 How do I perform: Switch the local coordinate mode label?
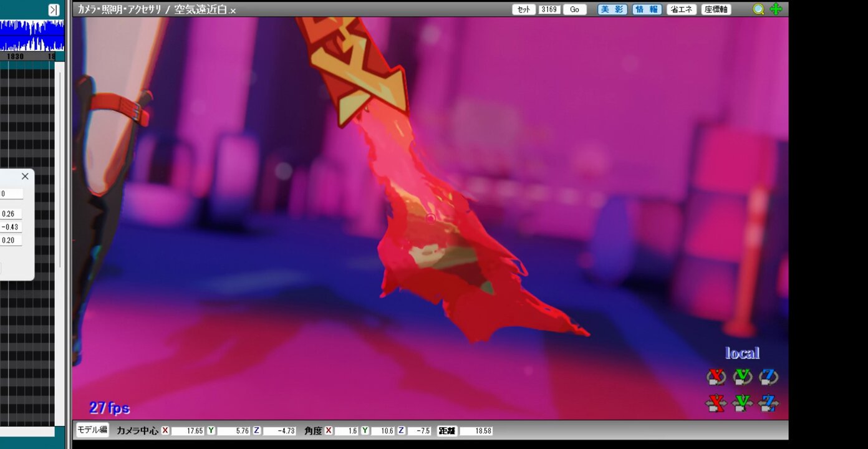[x=742, y=353]
